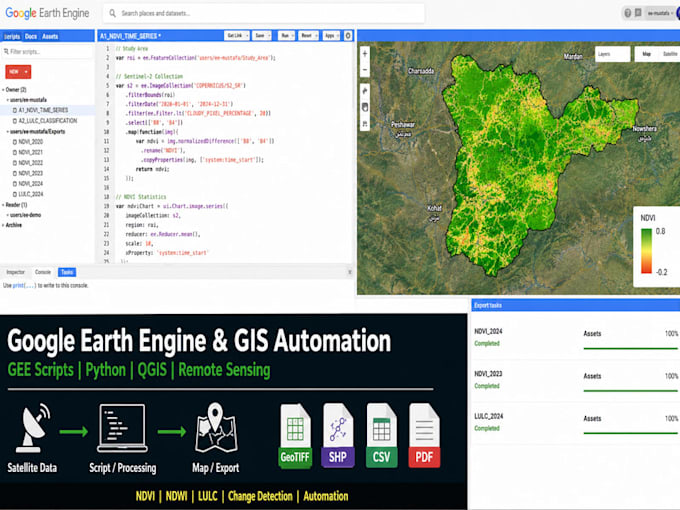
Task: Click the print(...) link in console
Action: 24,286
